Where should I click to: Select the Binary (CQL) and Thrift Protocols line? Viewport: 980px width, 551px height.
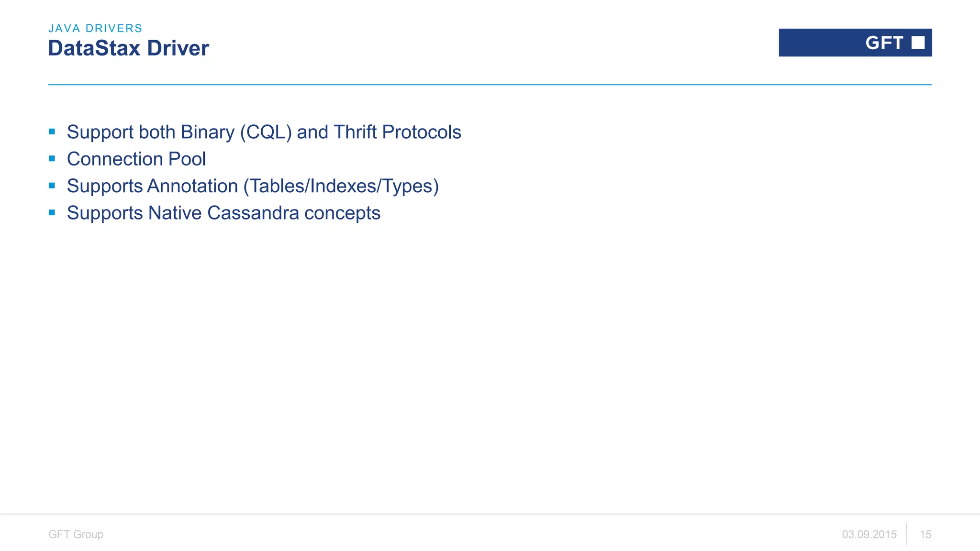coord(264,132)
